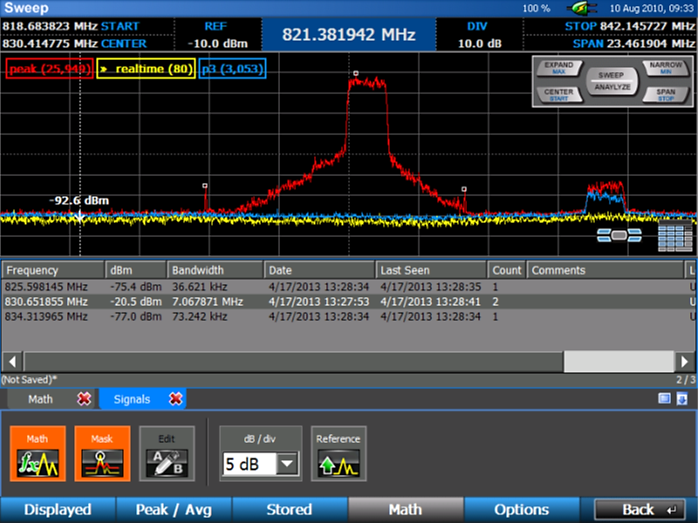Select the realtime trace legend

click(145, 69)
